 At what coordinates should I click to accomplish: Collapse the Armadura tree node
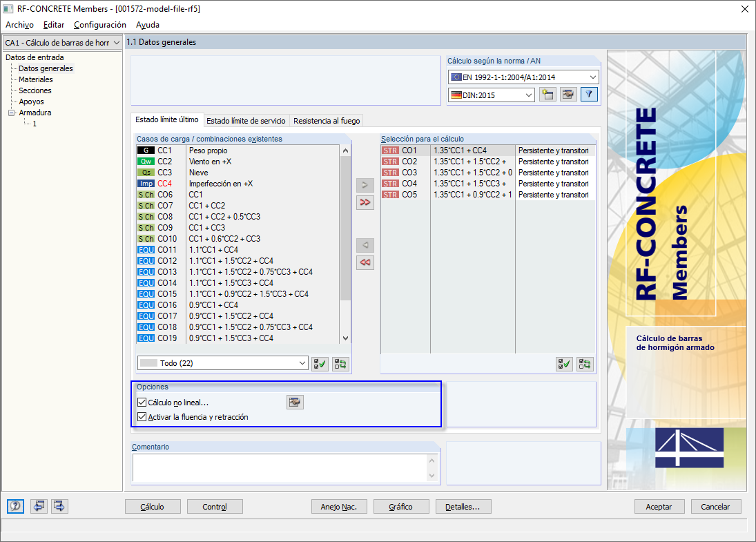click(12, 113)
